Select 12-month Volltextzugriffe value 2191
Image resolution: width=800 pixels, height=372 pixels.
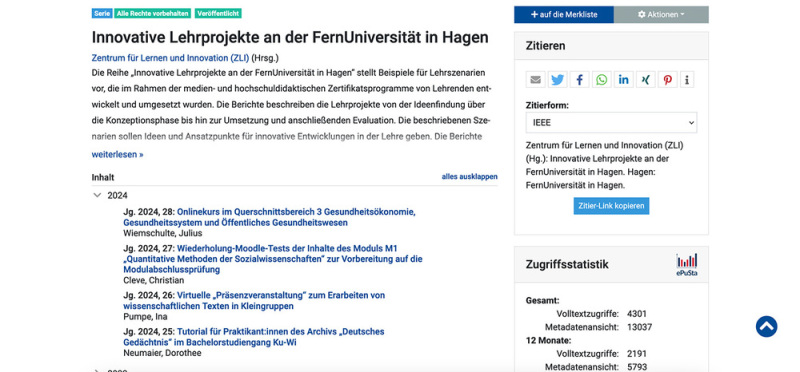click(637, 353)
